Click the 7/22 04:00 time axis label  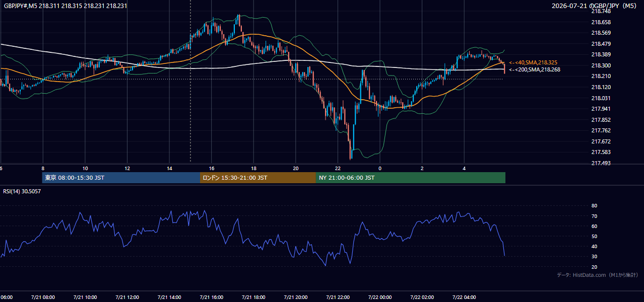tap(464, 297)
